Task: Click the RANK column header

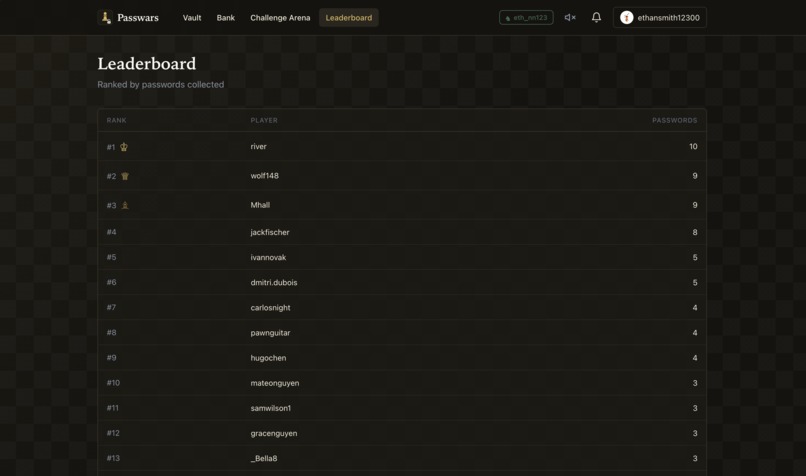Action: [x=116, y=120]
